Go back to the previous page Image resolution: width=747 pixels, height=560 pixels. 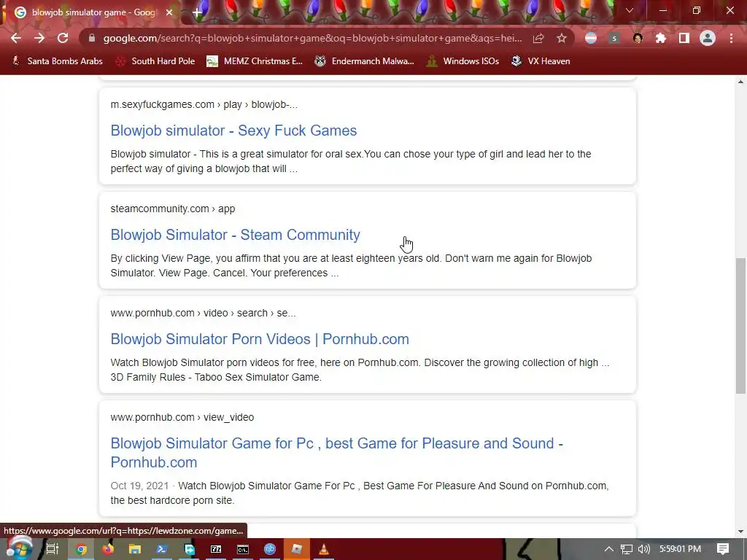point(16,38)
